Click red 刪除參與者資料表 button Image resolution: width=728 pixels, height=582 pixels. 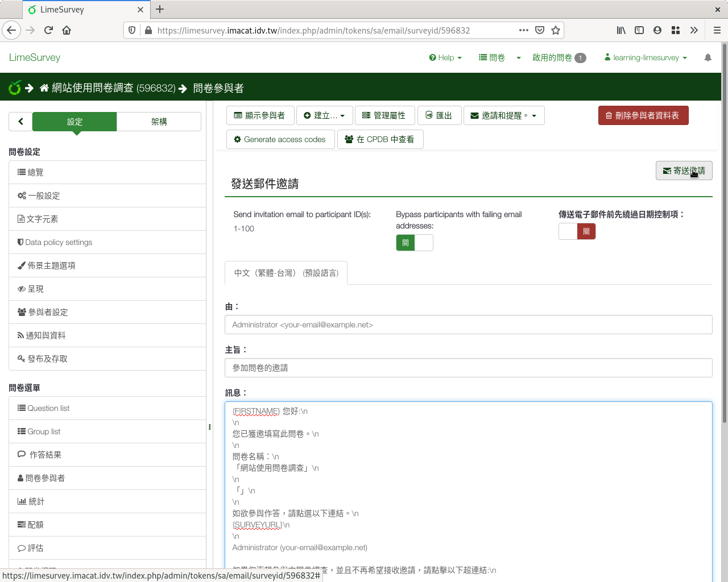(x=643, y=115)
